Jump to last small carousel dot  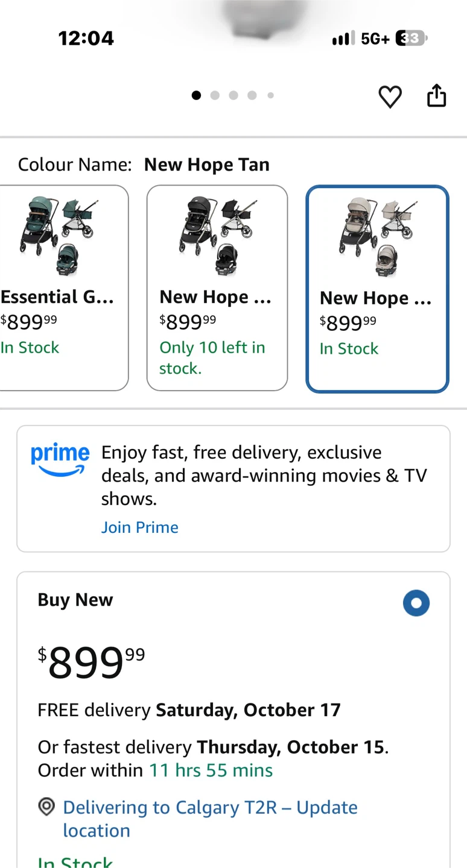click(x=270, y=95)
